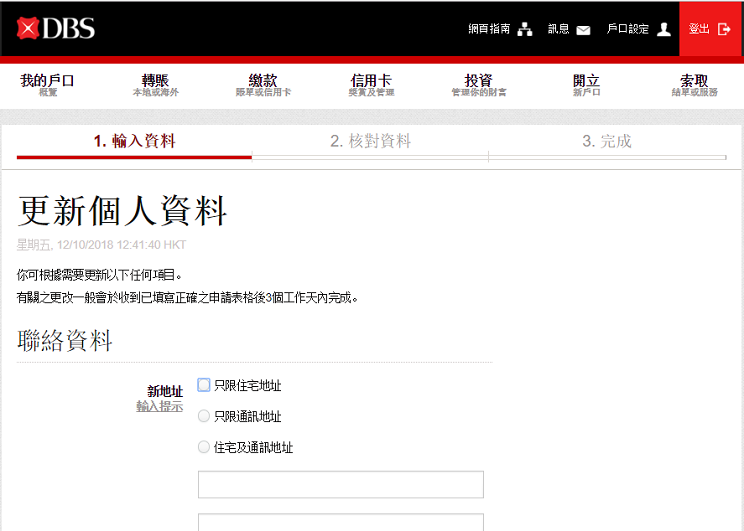Open the 我的戶口 menu
The width and height of the screenshot is (744, 531).
48,85
